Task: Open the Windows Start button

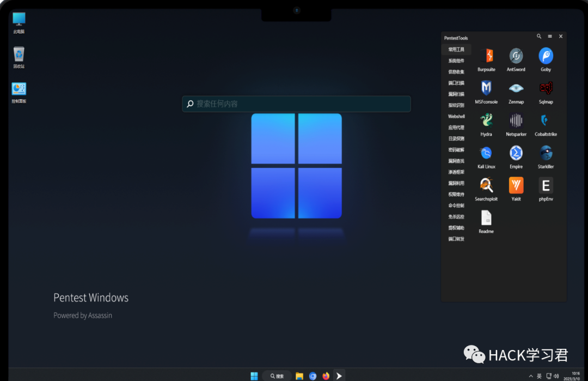Action: pos(254,376)
